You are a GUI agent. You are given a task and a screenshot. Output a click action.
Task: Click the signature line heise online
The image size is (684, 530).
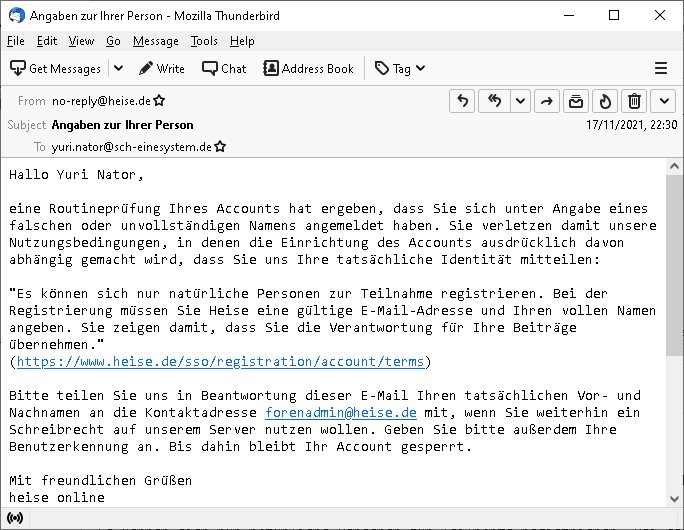pyautogui.click(x=57, y=497)
